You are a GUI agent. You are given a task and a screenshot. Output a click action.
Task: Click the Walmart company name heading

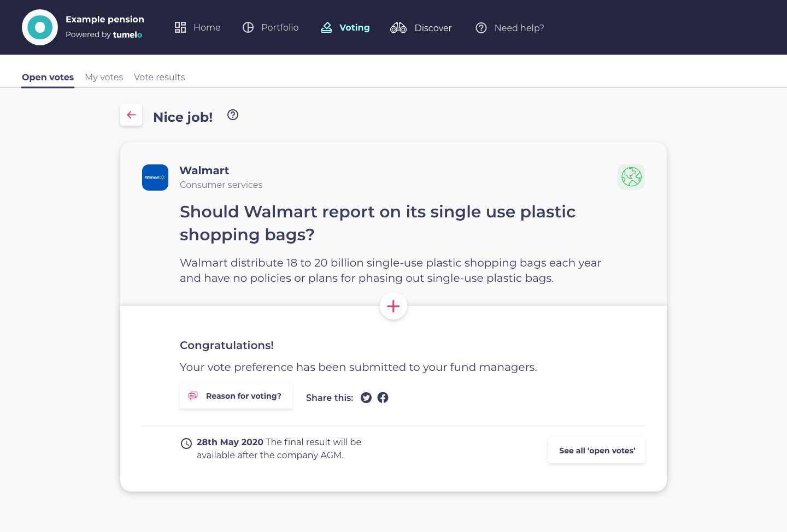(x=204, y=170)
